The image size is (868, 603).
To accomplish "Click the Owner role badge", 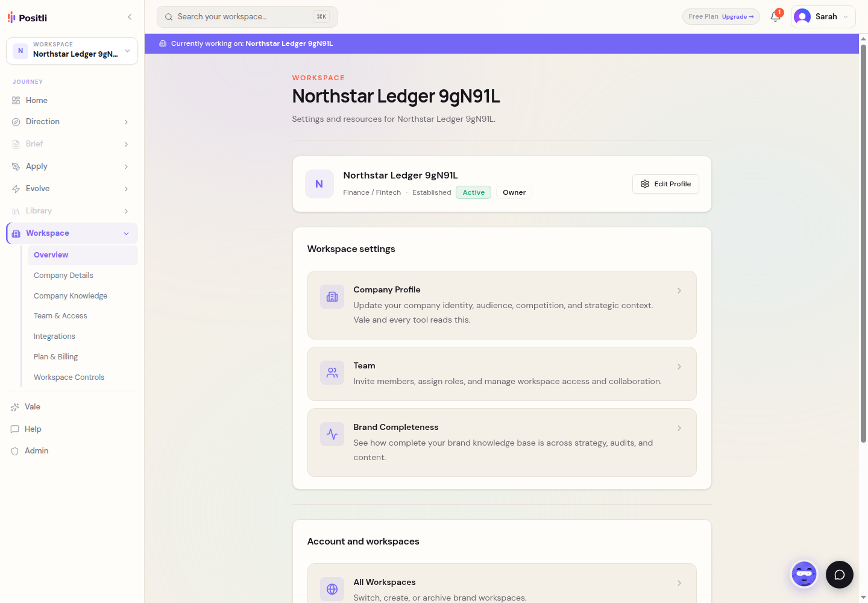I will pyautogui.click(x=514, y=192).
